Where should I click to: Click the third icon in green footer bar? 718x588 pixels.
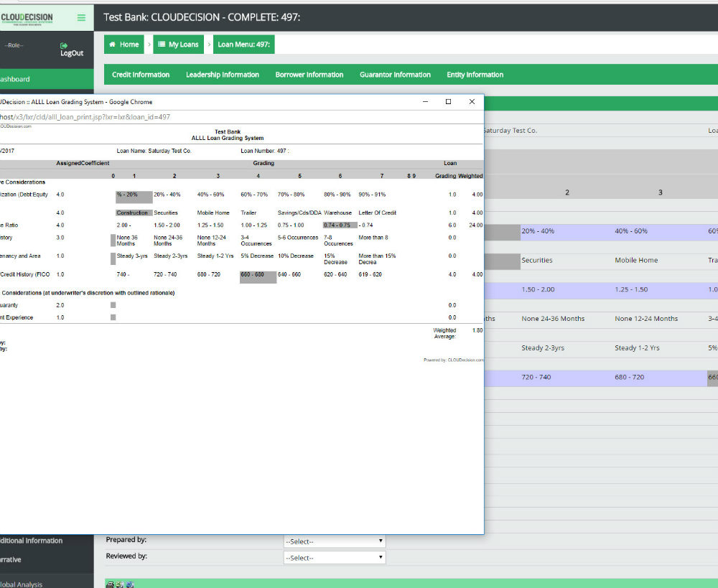point(130,584)
